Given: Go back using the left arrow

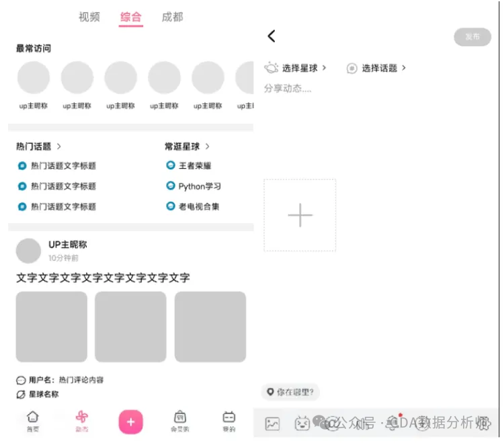Looking at the screenshot, I should coord(271,36).
